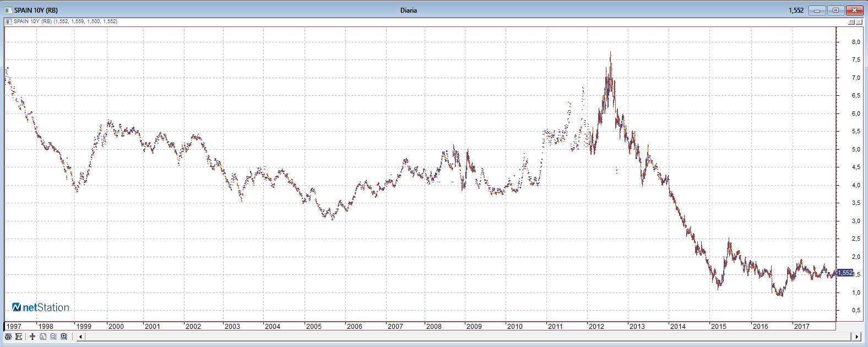This screenshot has width=868, height=347.
Task: Click the 1,552 current price marker on axis
Action: [845, 273]
